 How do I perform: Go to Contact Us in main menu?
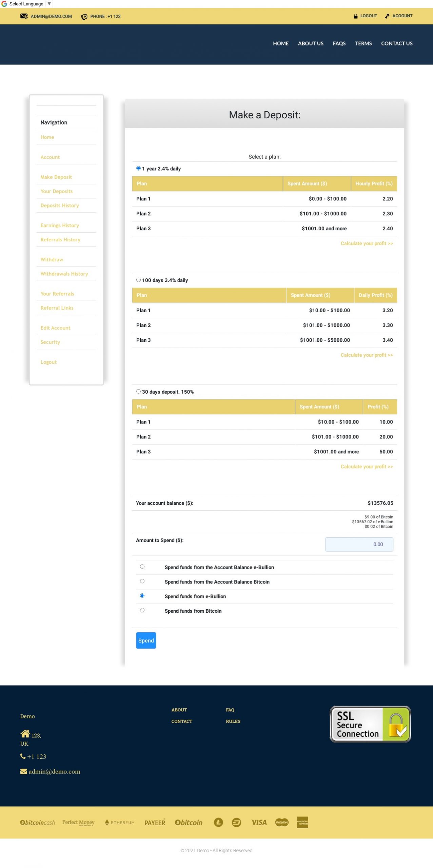coord(396,43)
